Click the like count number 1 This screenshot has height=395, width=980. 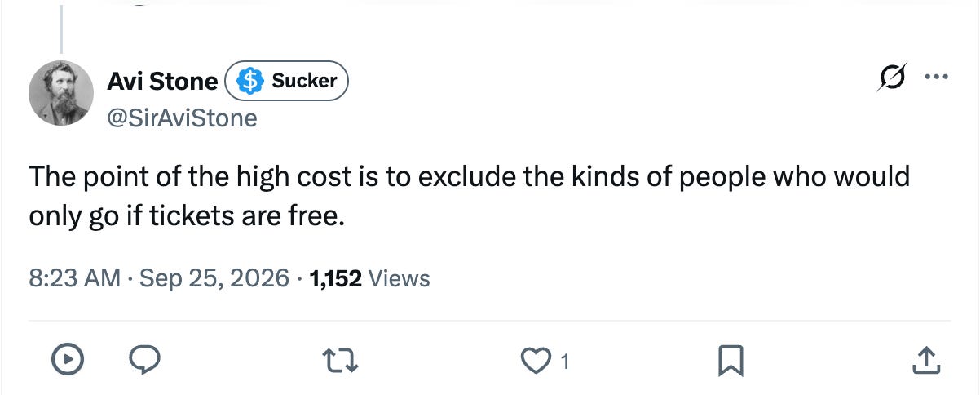pyautogui.click(x=563, y=359)
